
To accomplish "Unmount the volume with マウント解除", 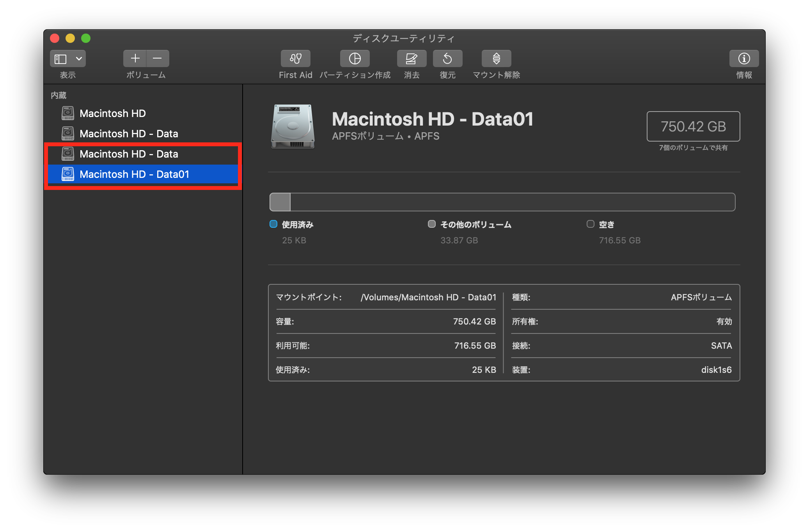I will pyautogui.click(x=496, y=59).
